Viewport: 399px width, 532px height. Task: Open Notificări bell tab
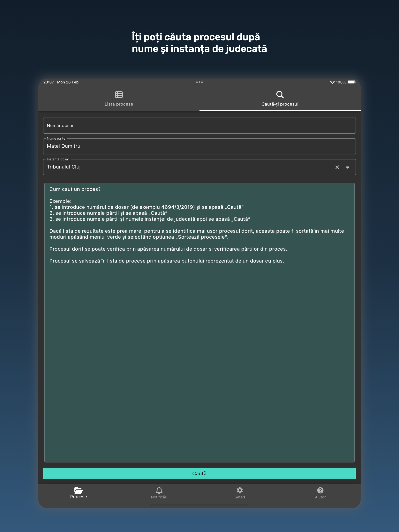(x=159, y=493)
